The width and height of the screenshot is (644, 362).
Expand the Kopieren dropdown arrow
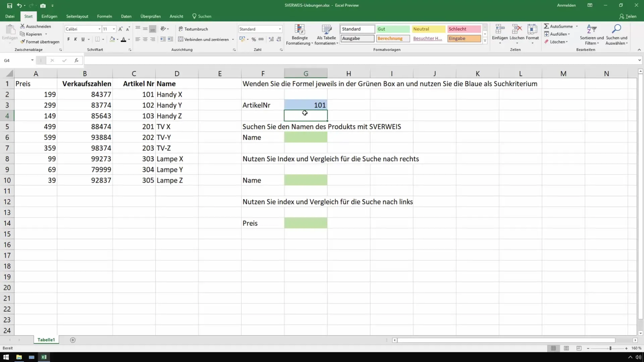46,34
